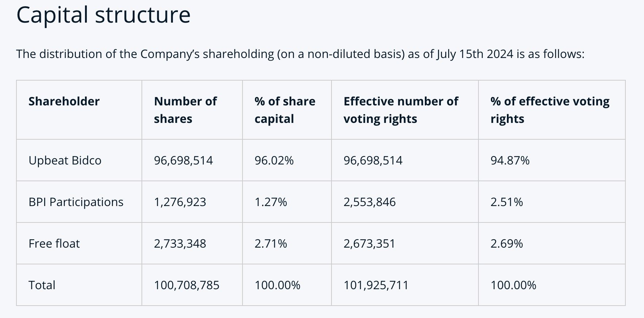Click the Free float row label
The height and width of the screenshot is (318, 644).
tap(54, 244)
